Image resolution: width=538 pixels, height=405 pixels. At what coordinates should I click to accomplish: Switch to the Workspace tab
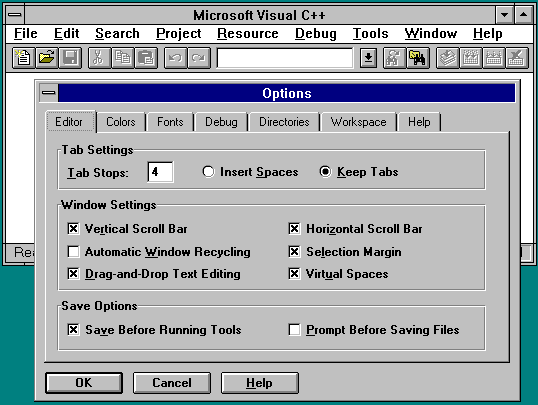tap(358, 122)
